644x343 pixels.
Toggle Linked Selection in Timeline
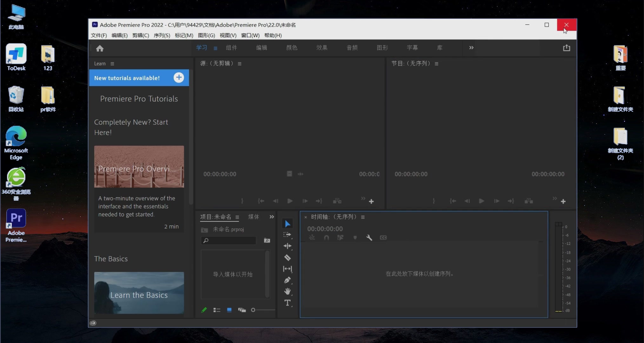coord(340,238)
